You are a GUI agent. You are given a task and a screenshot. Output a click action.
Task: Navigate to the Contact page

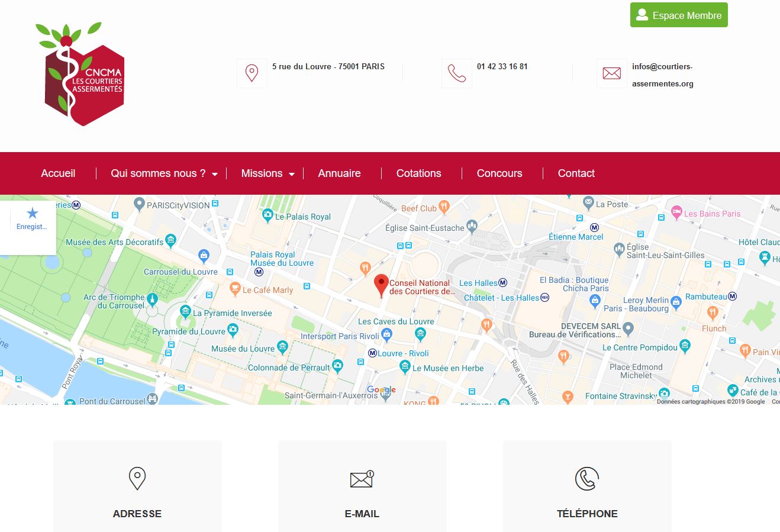pyautogui.click(x=576, y=173)
